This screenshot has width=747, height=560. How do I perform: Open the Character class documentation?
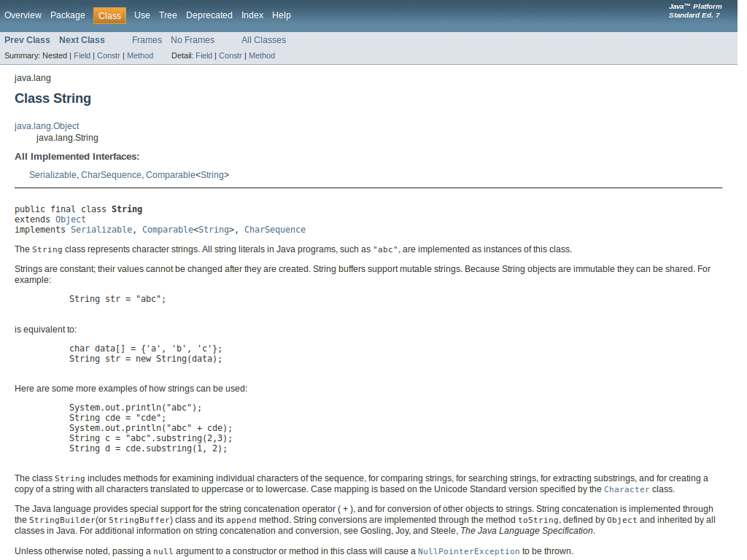tap(627, 489)
